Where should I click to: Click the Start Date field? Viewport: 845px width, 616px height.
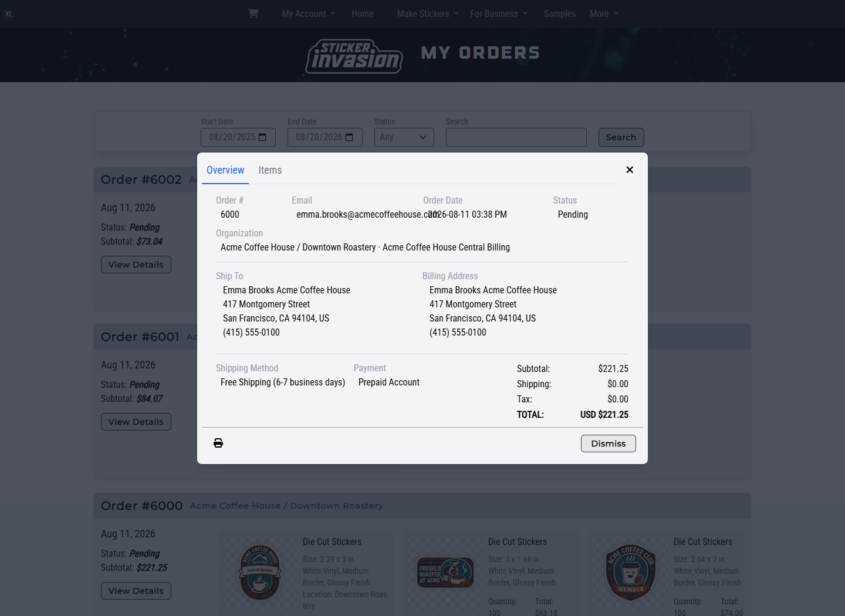click(238, 137)
